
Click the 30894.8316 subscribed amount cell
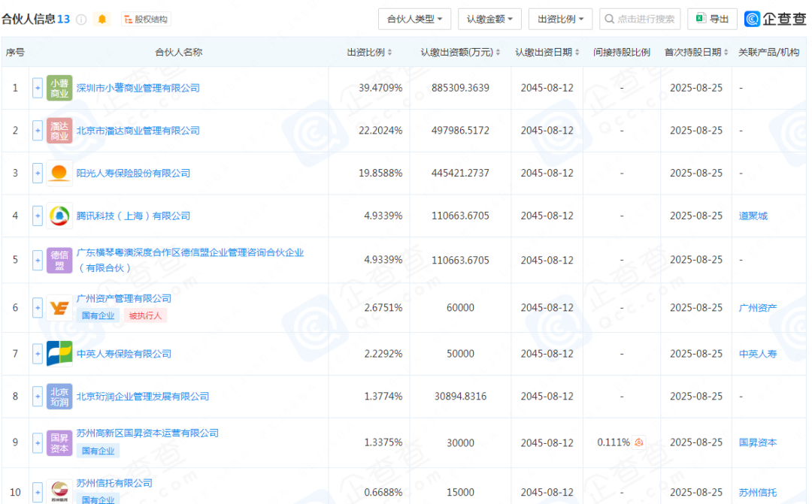coord(460,397)
